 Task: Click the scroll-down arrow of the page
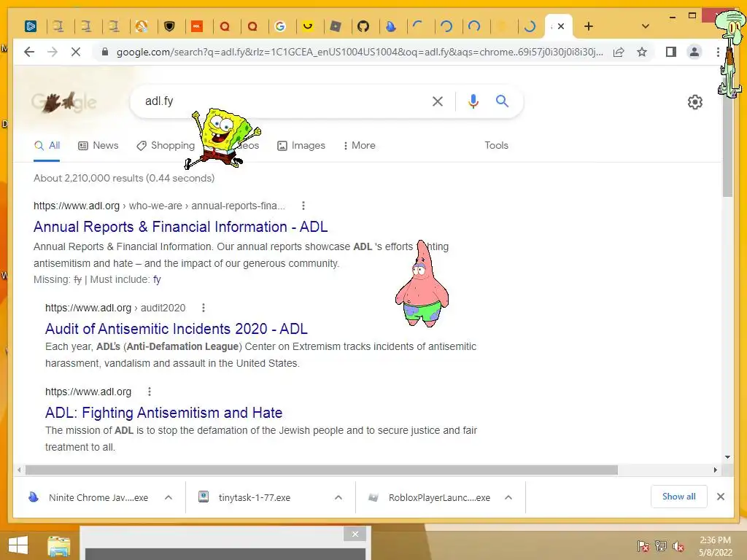point(727,457)
